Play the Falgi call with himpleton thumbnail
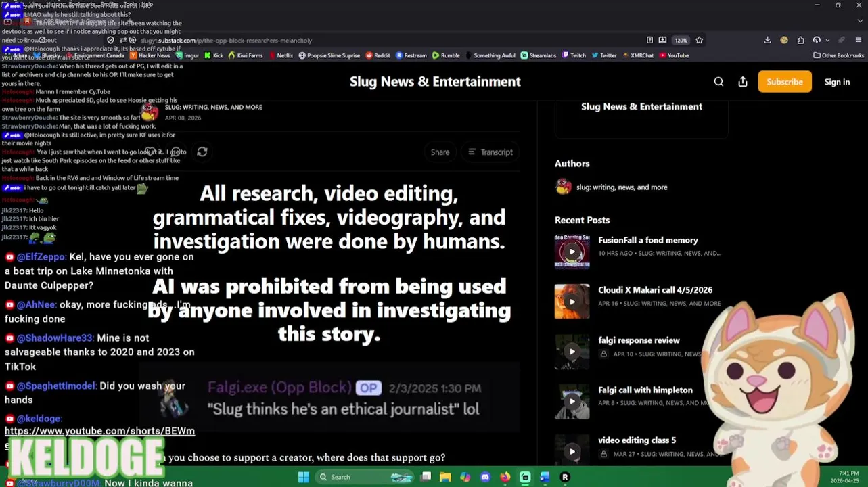The height and width of the screenshot is (487, 868). click(x=572, y=402)
